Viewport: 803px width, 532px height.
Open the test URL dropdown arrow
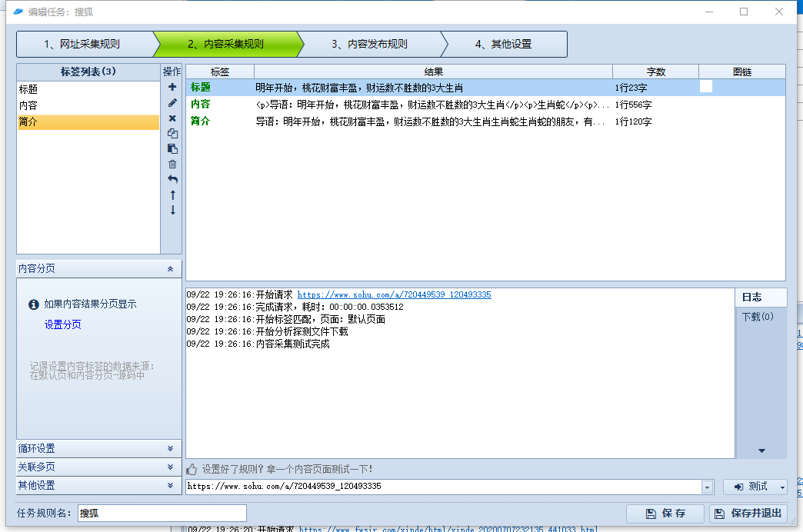click(x=706, y=487)
